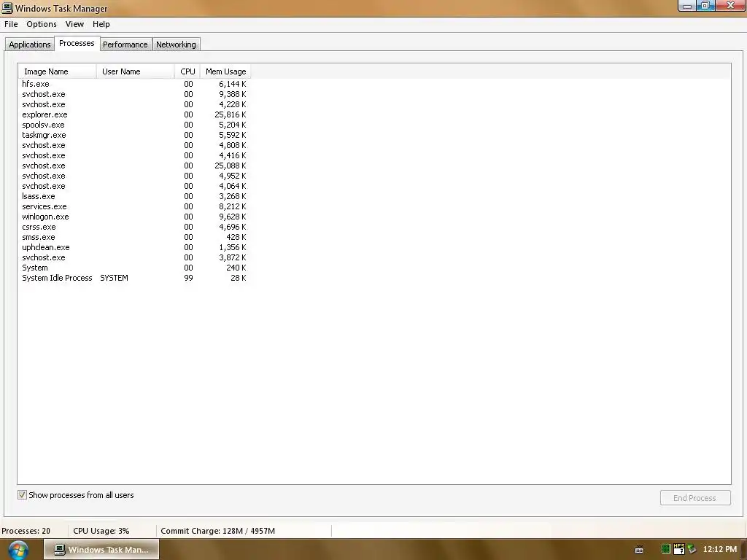Click the 240 K System memory value
The image size is (747, 560).
[x=236, y=268]
